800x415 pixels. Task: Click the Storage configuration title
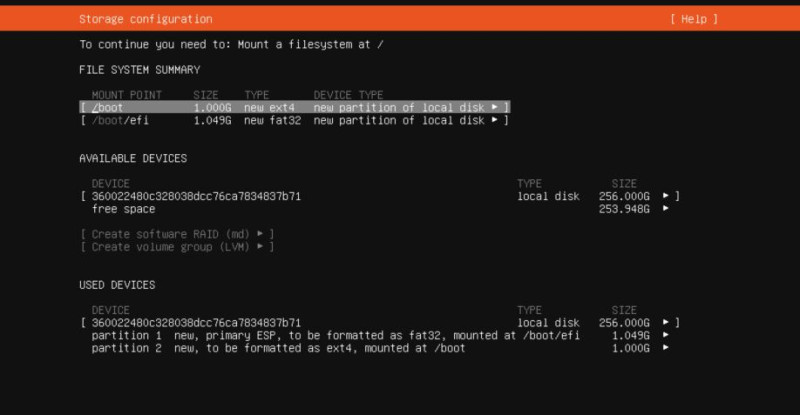pos(146,19)
